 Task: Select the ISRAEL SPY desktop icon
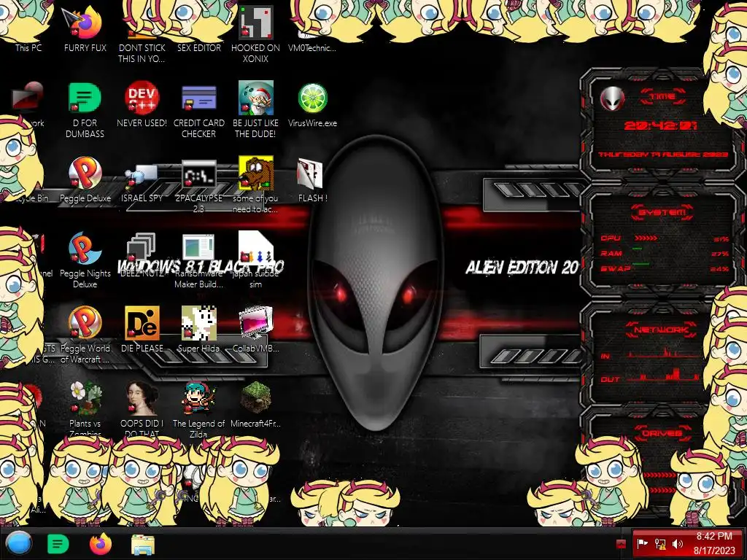pos(142,176)
